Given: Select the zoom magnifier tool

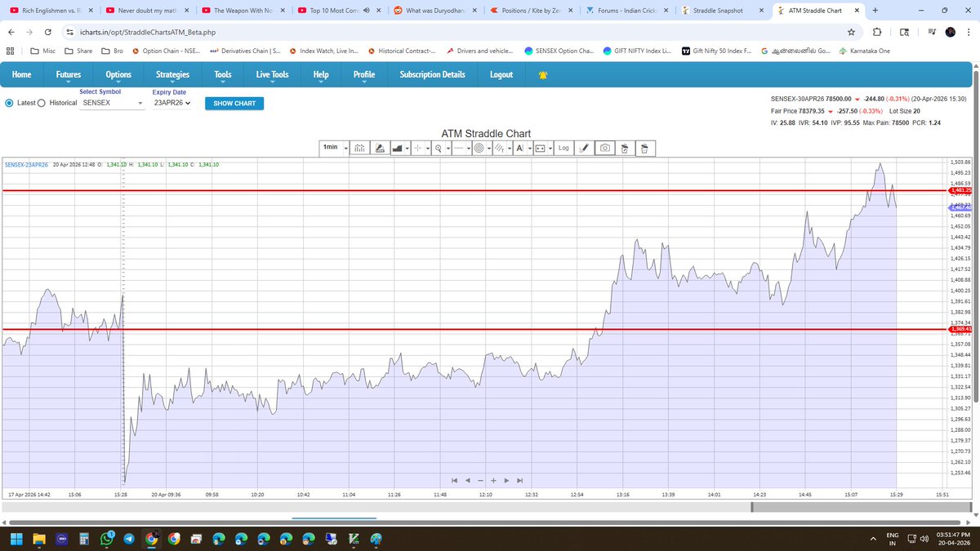Looking at the screenshot, I should pyautogui.click(x=439, y=148).
